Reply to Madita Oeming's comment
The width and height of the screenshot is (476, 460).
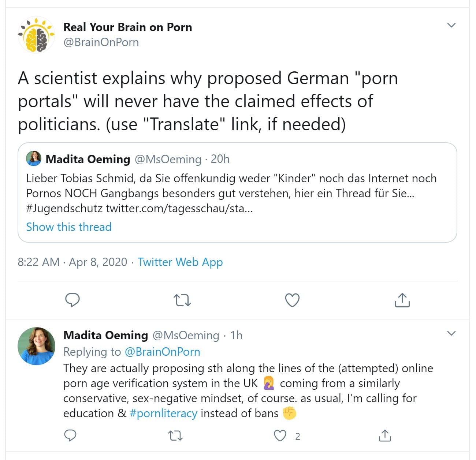[70, 436]
